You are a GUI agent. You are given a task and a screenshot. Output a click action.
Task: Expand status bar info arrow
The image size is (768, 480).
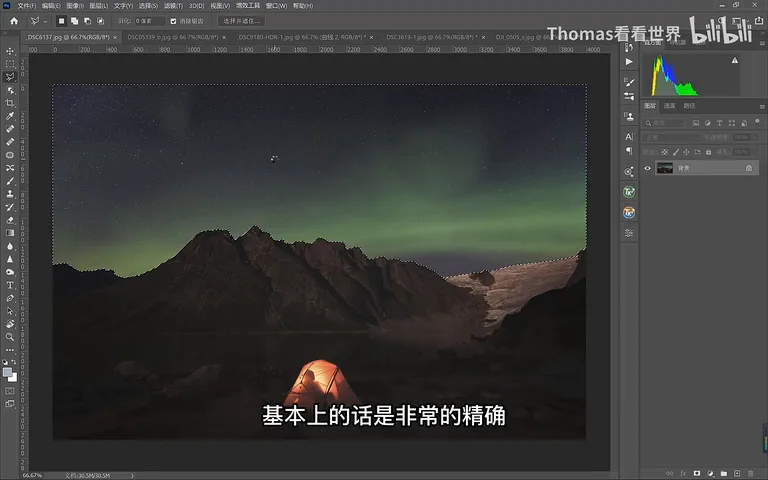click(132, 475)
